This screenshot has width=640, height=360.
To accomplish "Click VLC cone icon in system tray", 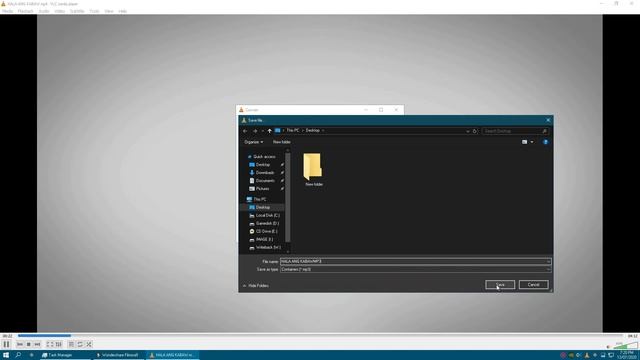I will click(587, 355).
